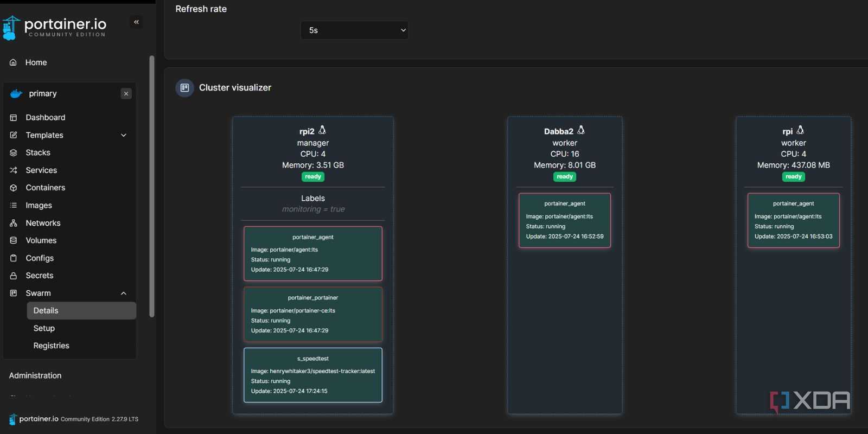The width and height of the screenshot is (868, 434).
Task: Click the Swarm icon in sidebar
Action: (x=14, y=293)
